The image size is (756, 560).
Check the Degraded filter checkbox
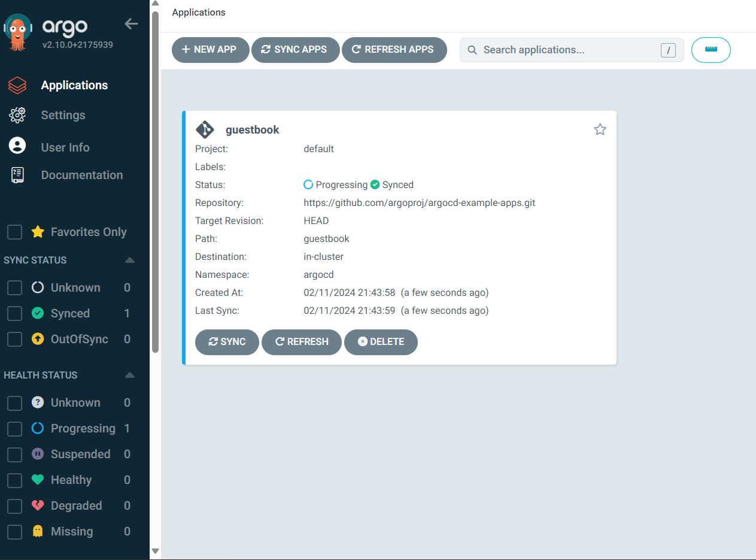(x=14, y=506)
